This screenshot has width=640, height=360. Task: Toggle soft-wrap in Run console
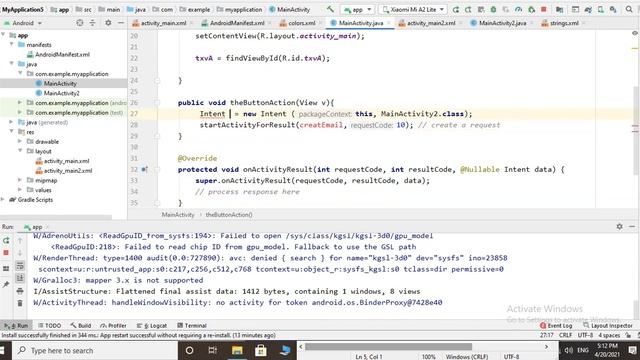[20, 266]
